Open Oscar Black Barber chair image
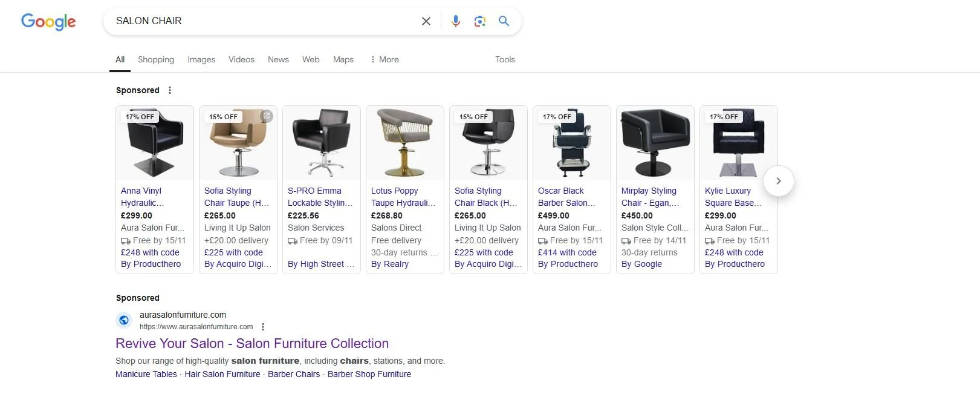This screenshot has height=394, width=980. click(x=572, y=143)
